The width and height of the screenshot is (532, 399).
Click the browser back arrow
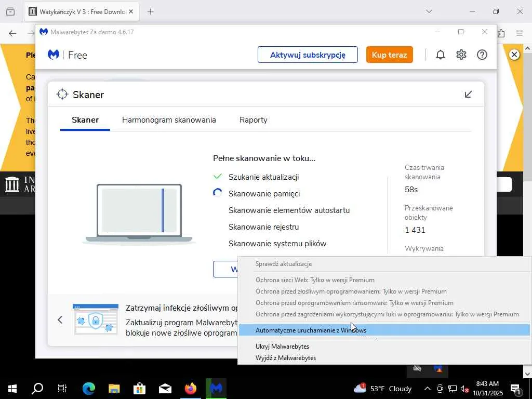click(12, 33)
